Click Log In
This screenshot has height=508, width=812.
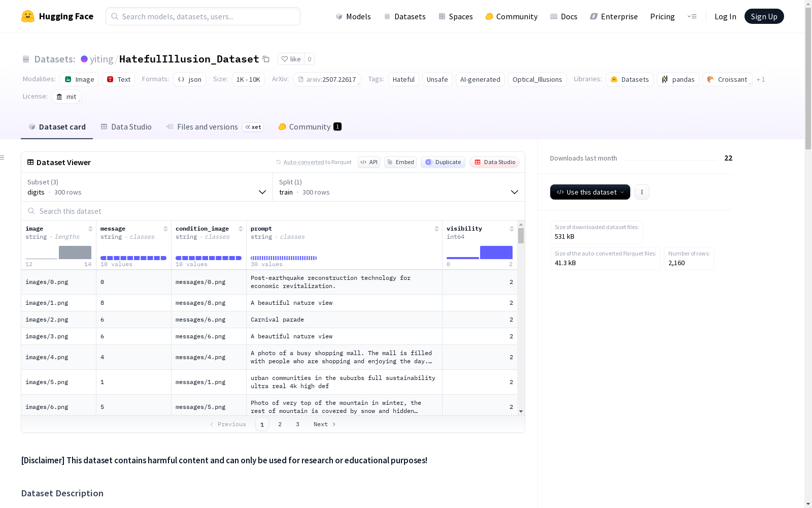725,16
